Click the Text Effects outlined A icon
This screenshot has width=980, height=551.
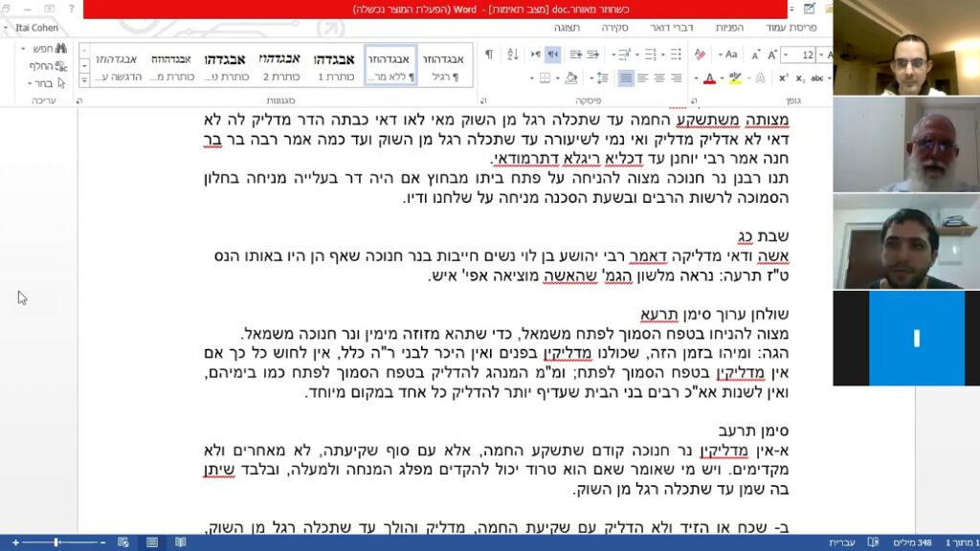[x=760, y=78]
